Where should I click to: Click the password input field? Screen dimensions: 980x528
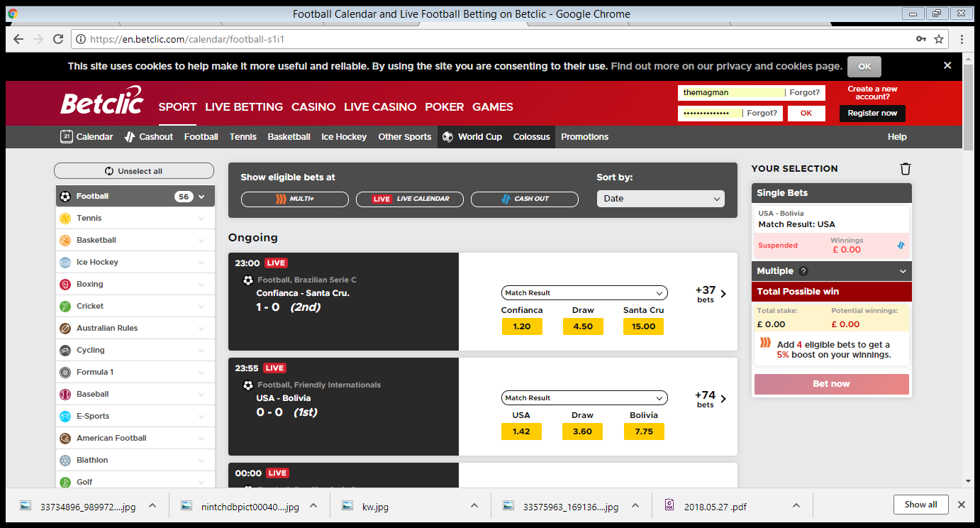[x=710, y=113]
